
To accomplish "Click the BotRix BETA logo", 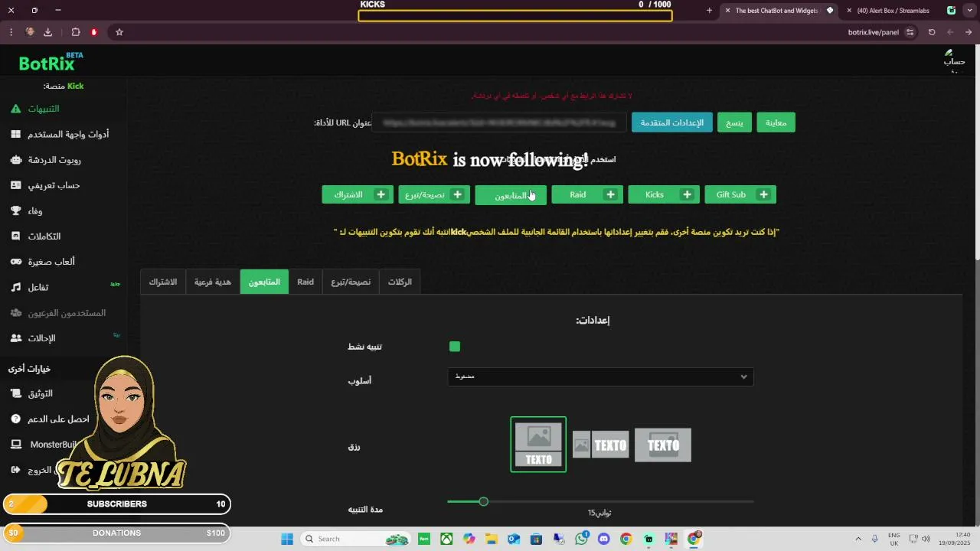I will tap(51, 62).
